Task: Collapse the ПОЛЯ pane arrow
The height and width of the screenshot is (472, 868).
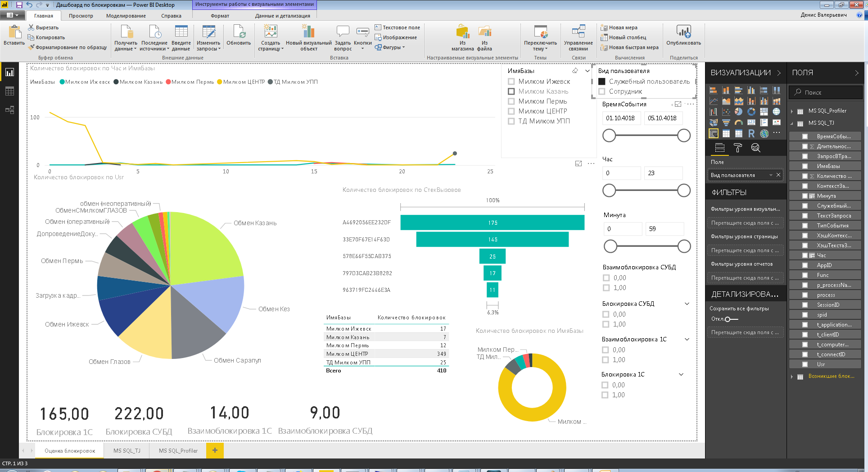Action: point(856,73)
